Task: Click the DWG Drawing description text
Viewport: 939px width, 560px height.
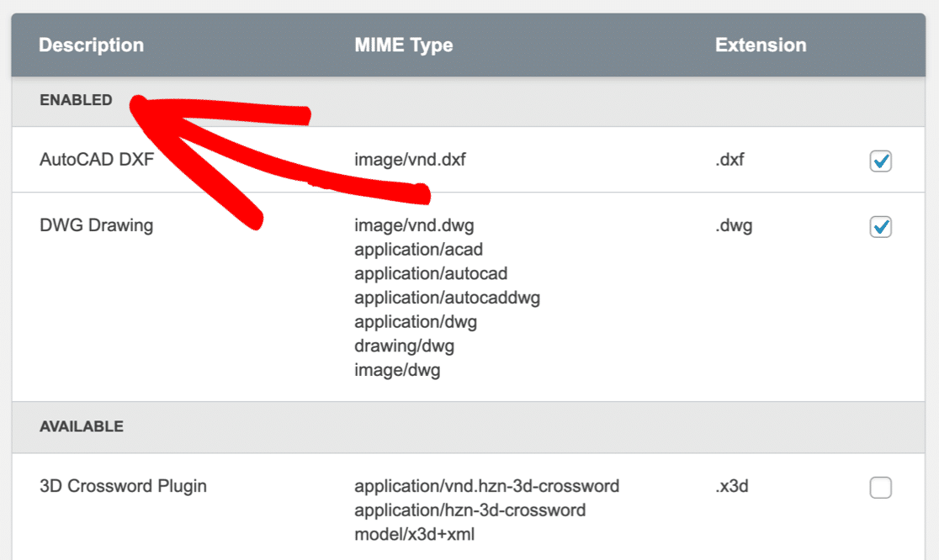Action: [x=96, y=225]
